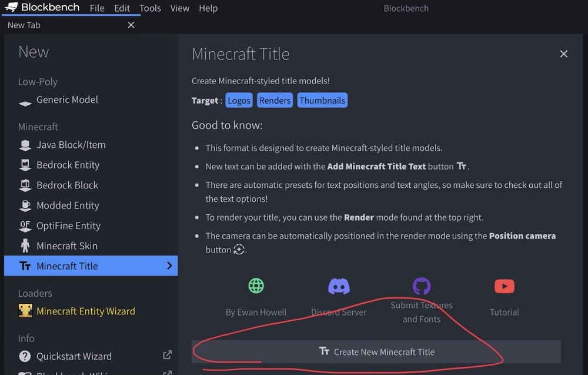
Task: Click the Tt icon after Add Minecraft Title Text
Action: point(461,166)
